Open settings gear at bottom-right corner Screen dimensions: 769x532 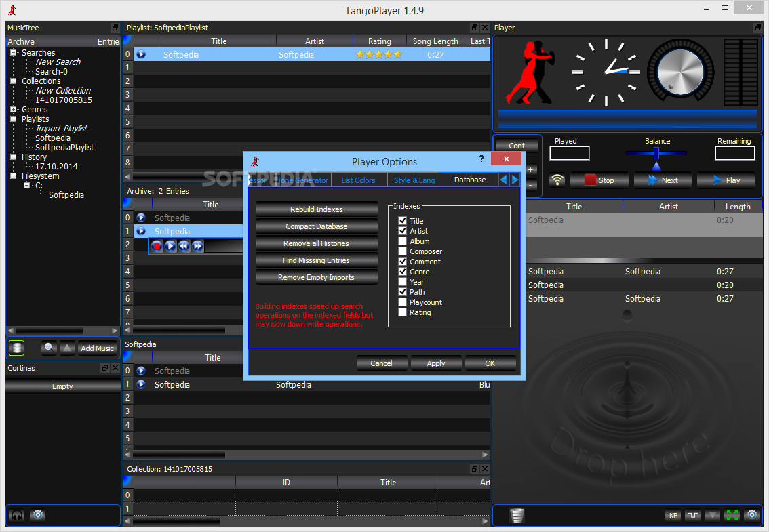click(x=752, y=515)
